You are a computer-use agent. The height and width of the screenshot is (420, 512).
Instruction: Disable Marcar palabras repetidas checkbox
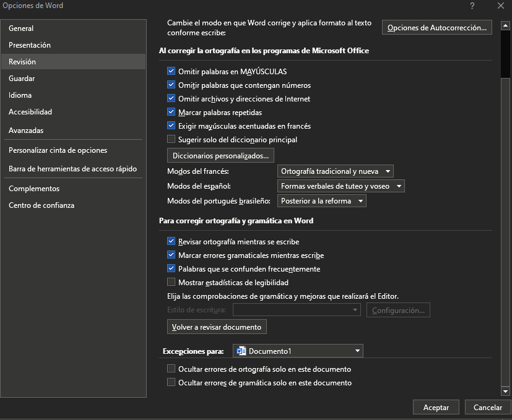click(171, 112)
